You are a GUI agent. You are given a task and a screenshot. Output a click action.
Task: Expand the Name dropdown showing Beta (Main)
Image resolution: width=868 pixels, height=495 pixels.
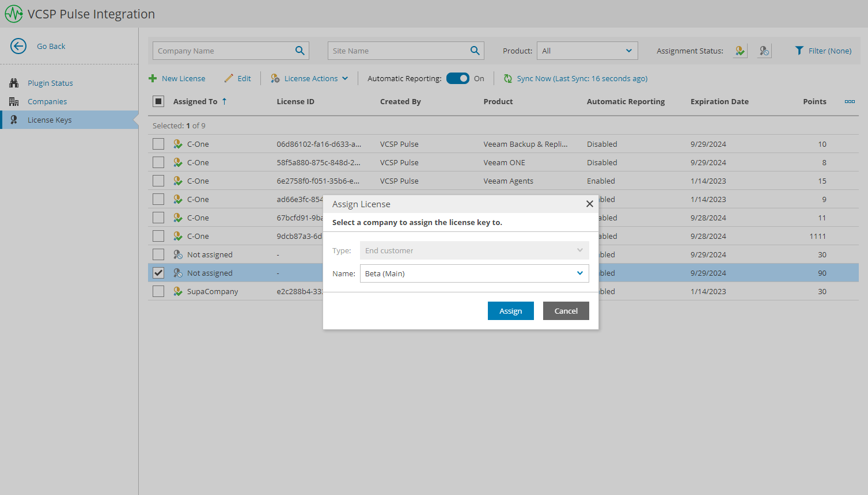(580, 273)
